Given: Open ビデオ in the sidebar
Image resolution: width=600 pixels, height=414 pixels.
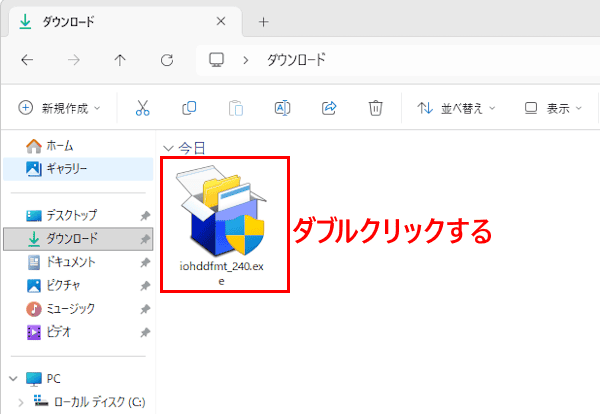Looking at the screenshot, I should [78, 332].
